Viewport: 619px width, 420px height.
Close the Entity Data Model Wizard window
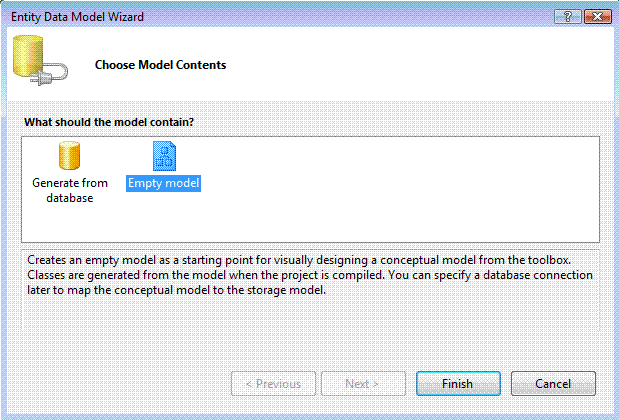tap(598, 17)
